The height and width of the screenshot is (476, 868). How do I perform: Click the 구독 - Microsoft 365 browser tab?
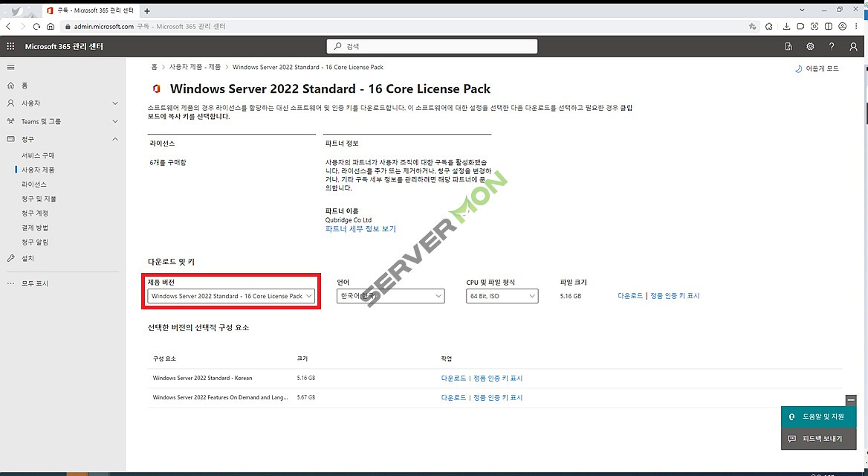click(x=91, y=10)
